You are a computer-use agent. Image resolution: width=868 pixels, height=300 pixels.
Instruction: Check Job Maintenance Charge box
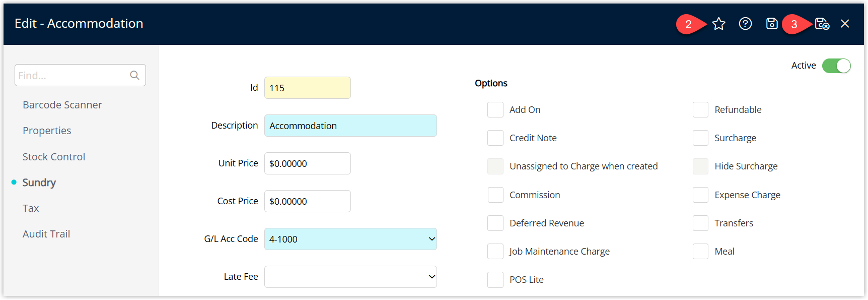click(495, 251)
